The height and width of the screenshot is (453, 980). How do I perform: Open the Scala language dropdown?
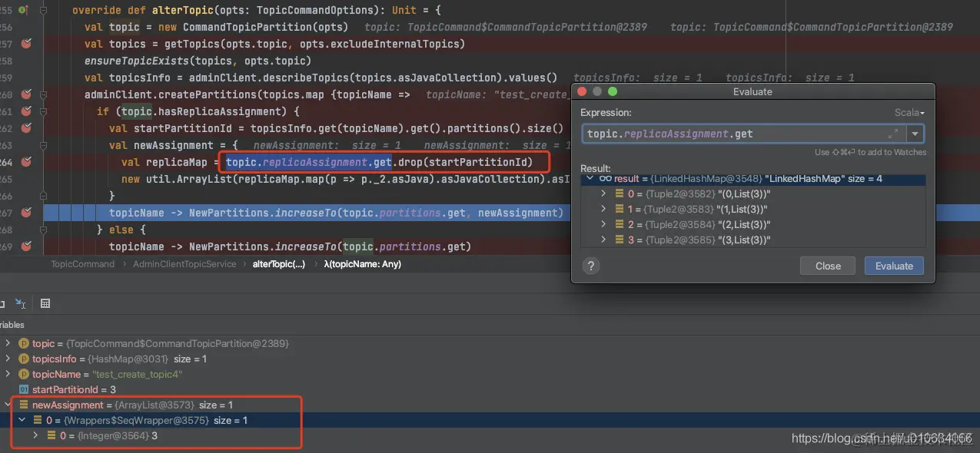[x=909, y=113]
